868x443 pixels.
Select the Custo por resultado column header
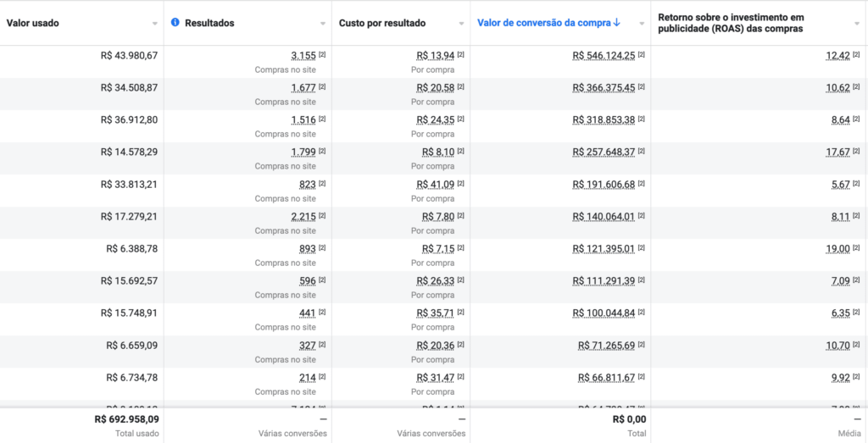tap(382, 23)
